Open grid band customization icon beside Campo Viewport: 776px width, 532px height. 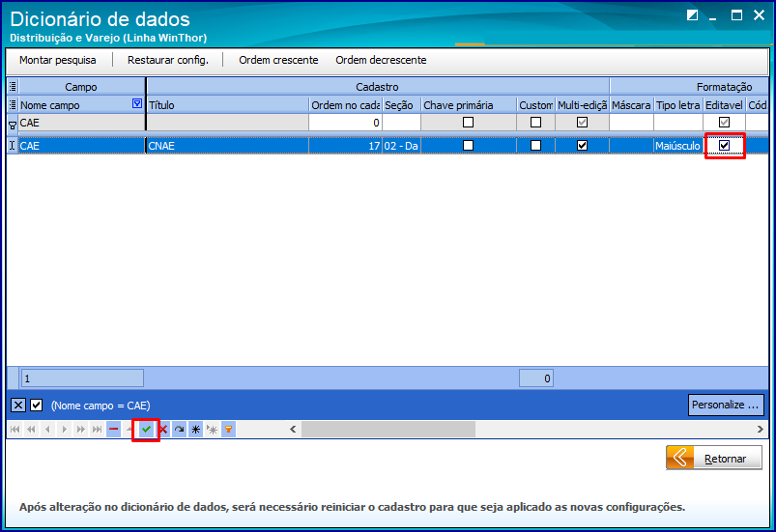[x=13, y=87]
